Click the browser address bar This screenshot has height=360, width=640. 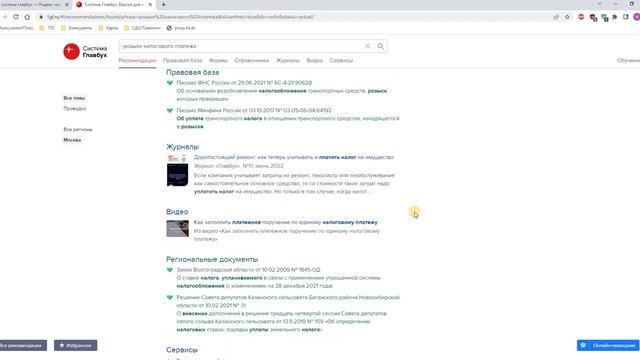[x=294, y=17]
